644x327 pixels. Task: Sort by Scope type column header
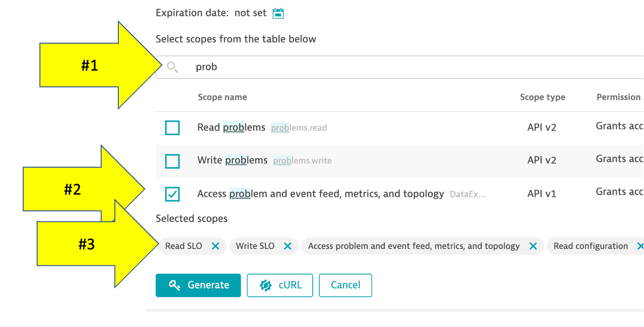542,97
